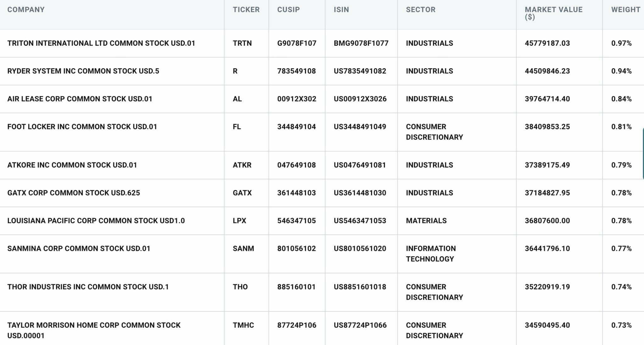Select Sanmina Corp company name

[x=79, y=249]
